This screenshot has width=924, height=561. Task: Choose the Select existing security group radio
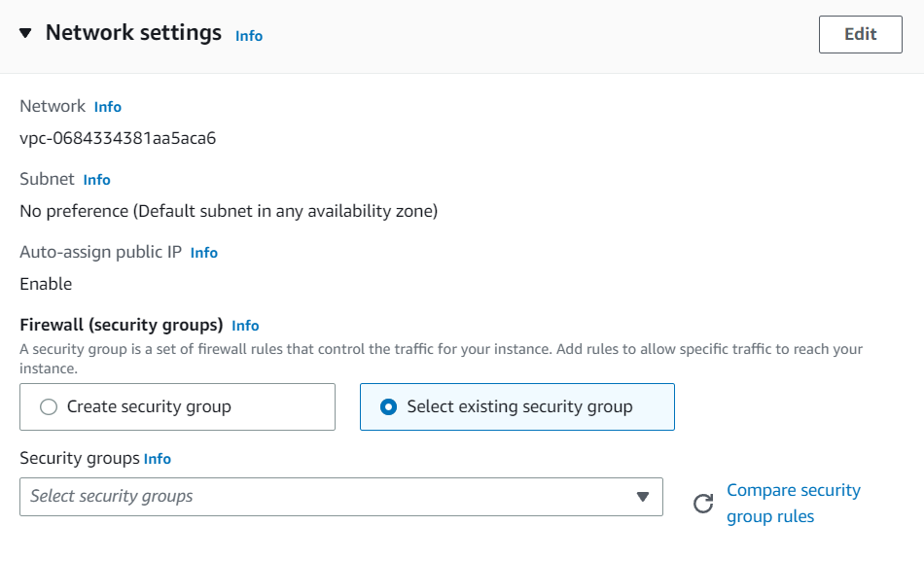pyautogui.click(x=389, y=407)
